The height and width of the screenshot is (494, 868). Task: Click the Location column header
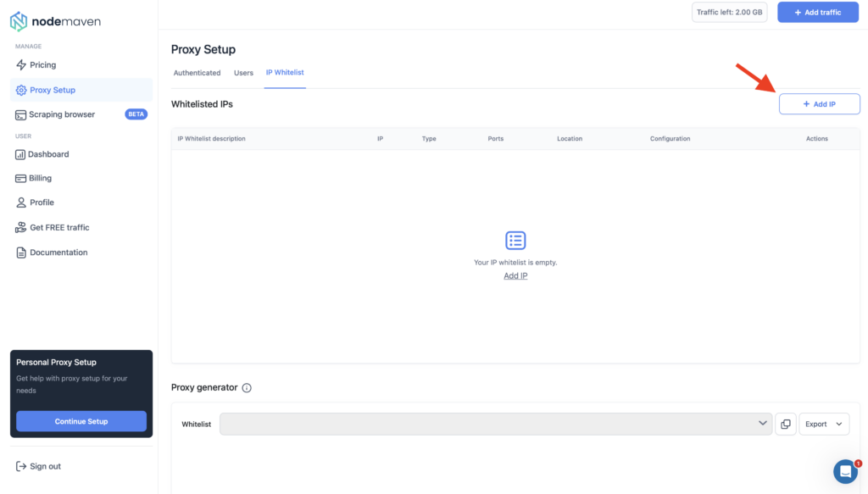570,139
